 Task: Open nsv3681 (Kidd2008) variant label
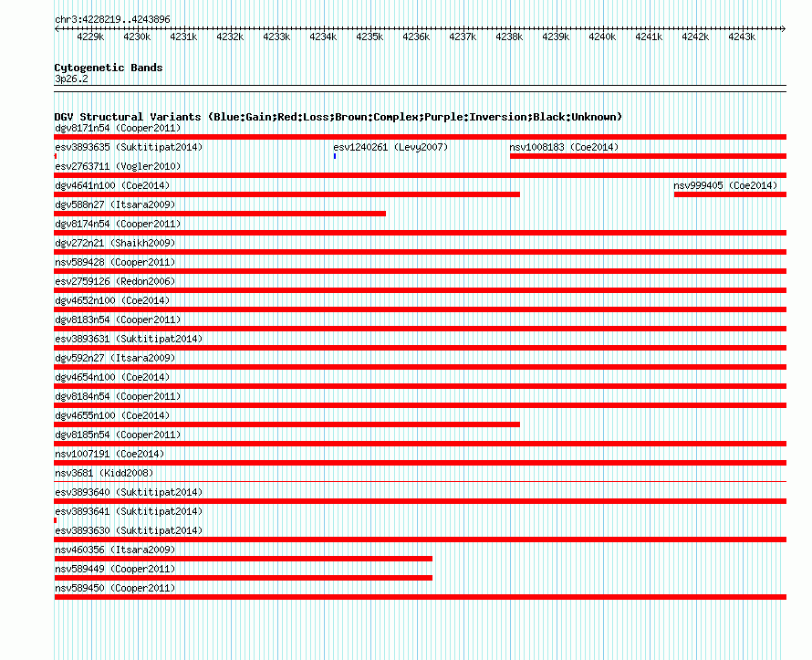coord(104,473)
